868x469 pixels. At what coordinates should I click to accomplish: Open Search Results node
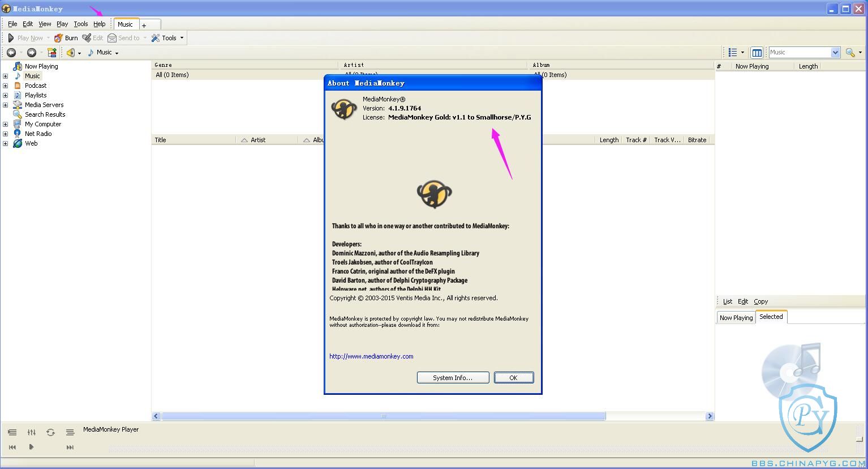(45, 114)
